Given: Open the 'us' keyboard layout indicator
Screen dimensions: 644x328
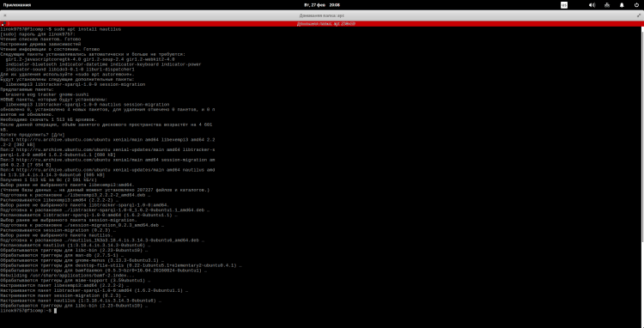Looking at the screenshot, I should point(564,5).
